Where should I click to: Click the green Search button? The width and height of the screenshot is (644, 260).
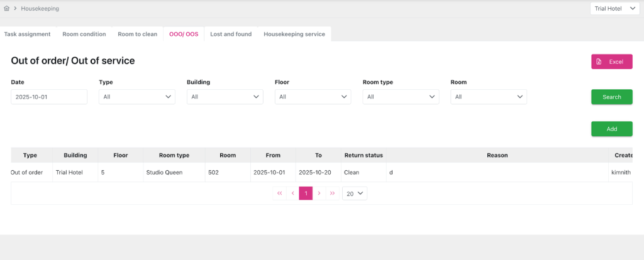(x=611, y=97)
